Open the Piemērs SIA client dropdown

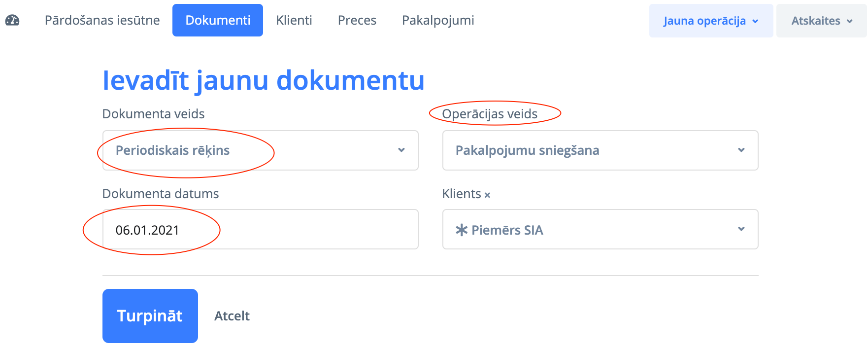[x=600, y=230]
